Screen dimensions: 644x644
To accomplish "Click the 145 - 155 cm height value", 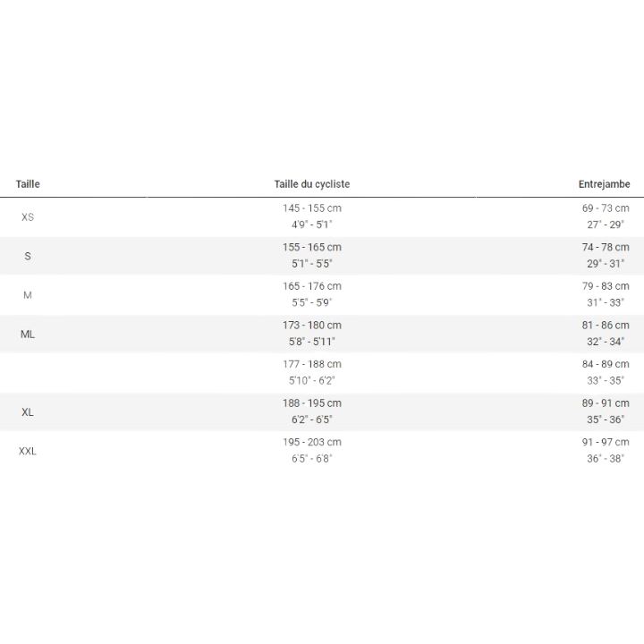I will (312, 208).
